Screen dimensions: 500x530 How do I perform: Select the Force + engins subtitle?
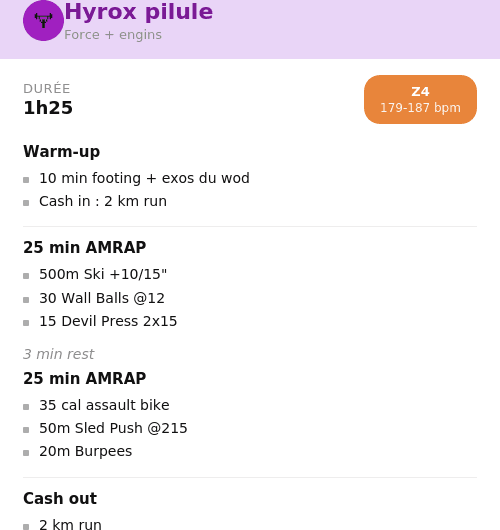click(113, 35)
